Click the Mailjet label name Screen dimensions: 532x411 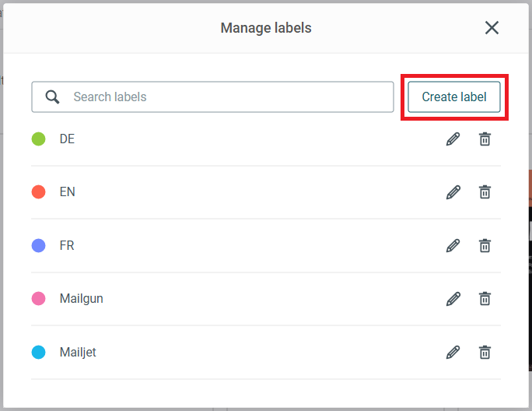pos(78,353)
